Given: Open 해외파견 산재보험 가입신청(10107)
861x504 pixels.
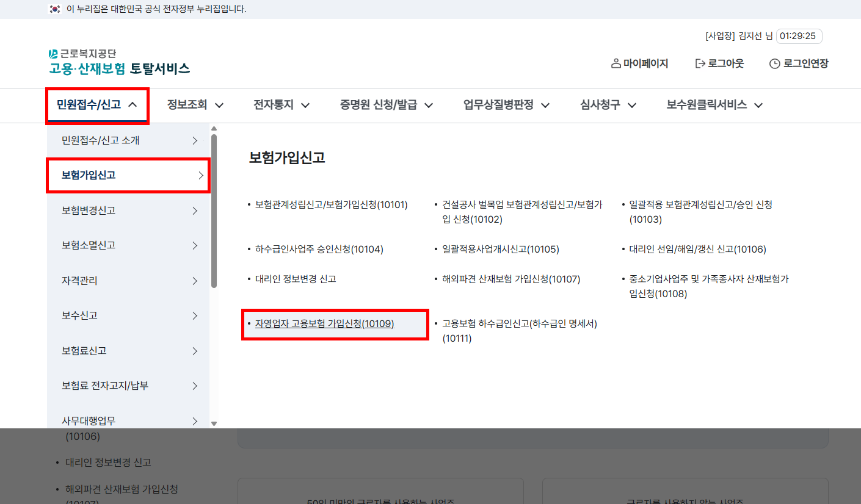Looking at the screenshot, I should [x=511, y=279].
